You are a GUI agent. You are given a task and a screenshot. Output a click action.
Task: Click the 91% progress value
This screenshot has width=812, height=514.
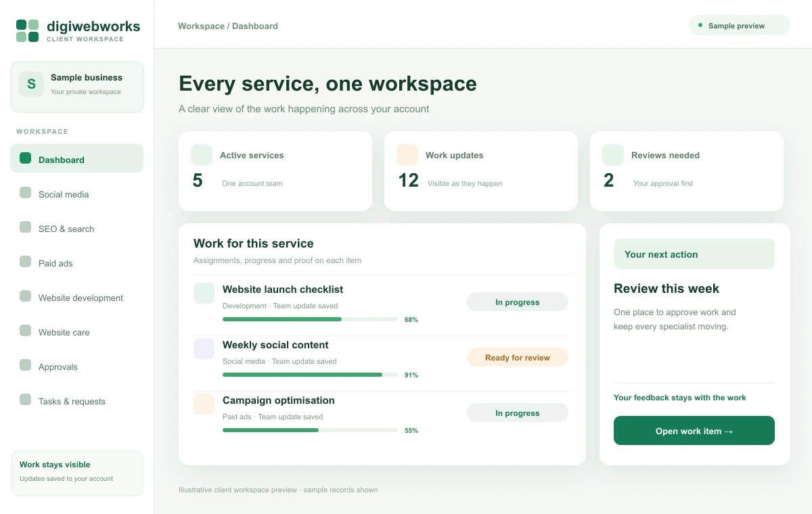411,375
